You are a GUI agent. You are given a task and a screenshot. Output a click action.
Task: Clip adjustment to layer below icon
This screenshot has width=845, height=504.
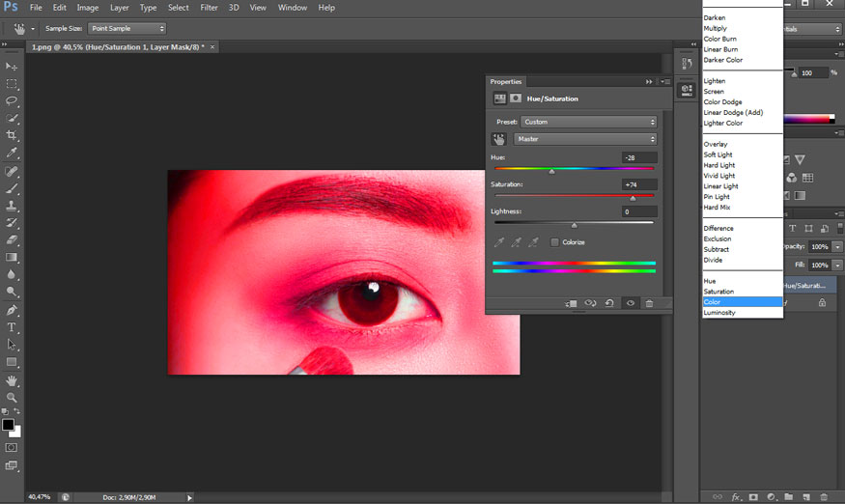(572, 303)
